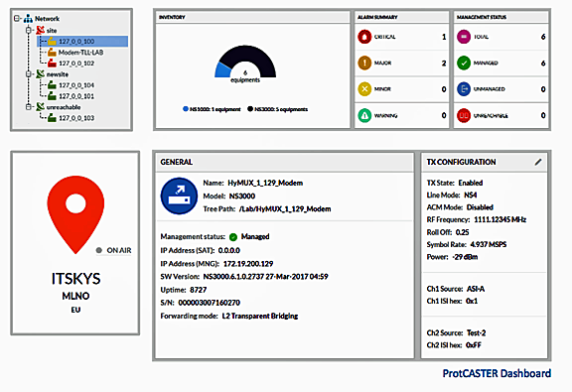Click the Symbol Rate 4.937 MSPS value
Screen dimensions: 572x392
tap(489, 244)
